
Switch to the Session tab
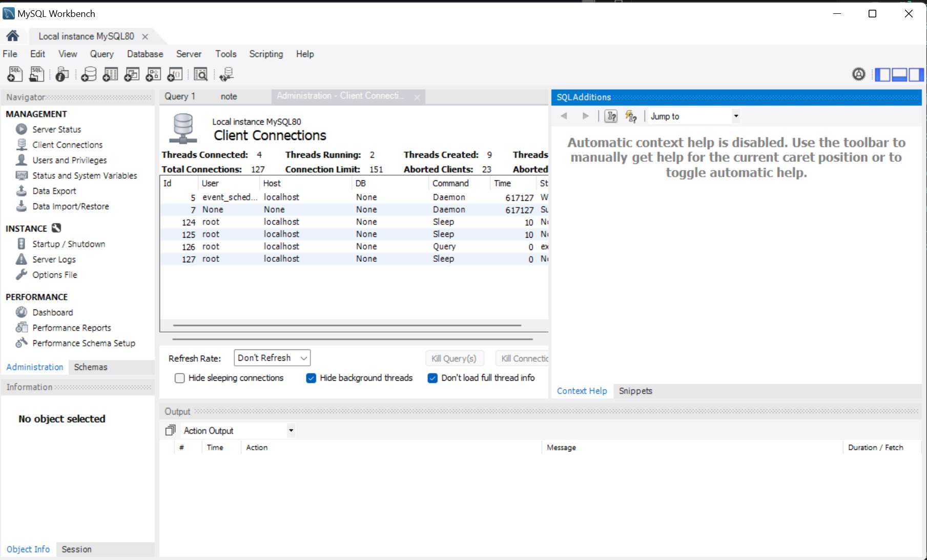76,549
